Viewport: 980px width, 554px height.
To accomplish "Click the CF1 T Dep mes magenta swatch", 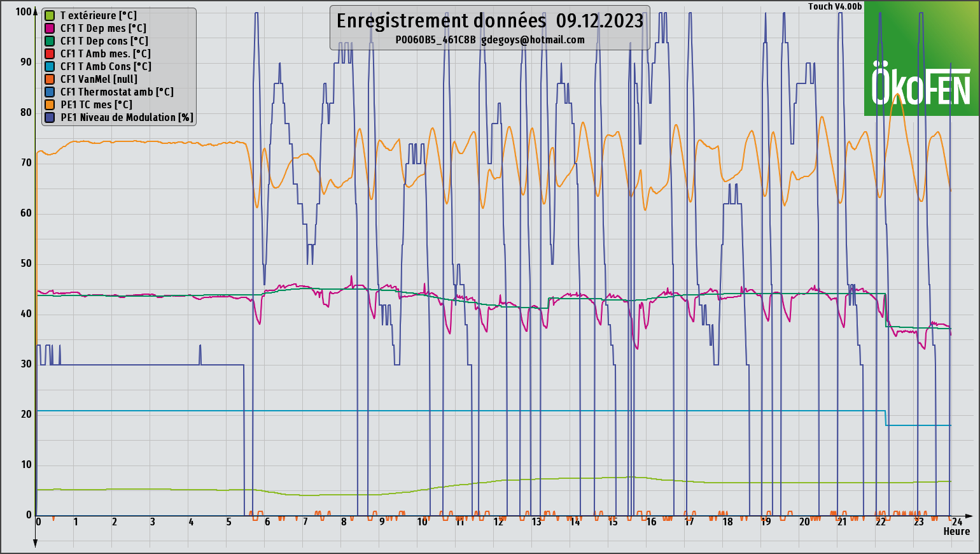I will [49, 28].
